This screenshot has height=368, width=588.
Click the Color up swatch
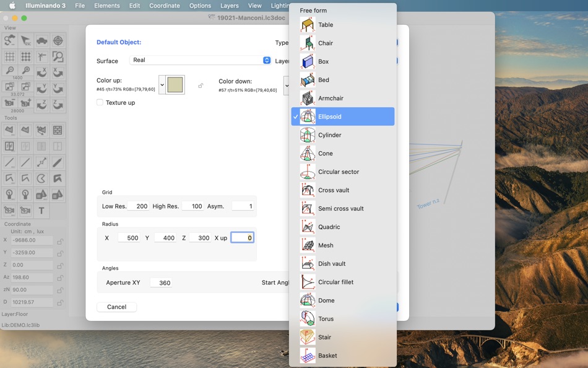(175, 85)
